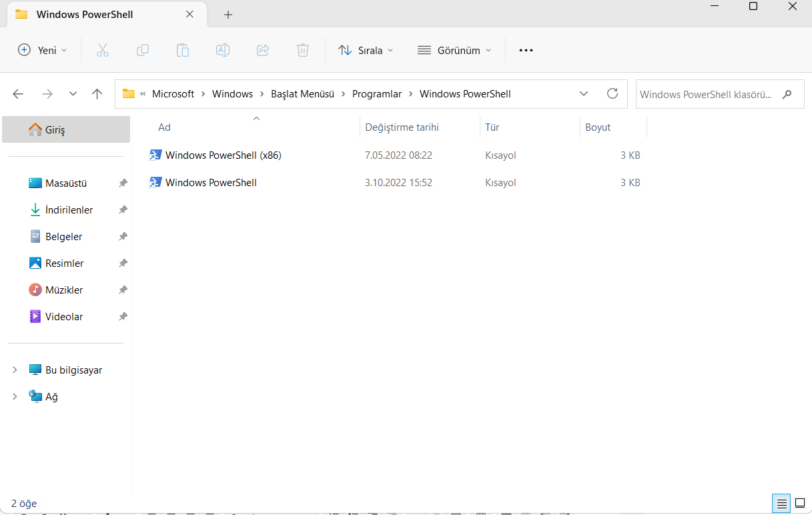Image resolution: width=812 pixels, height=515 pixels.
Task: Sort by Değiştirme tarihi column header
Action: [x=402, y=127]
